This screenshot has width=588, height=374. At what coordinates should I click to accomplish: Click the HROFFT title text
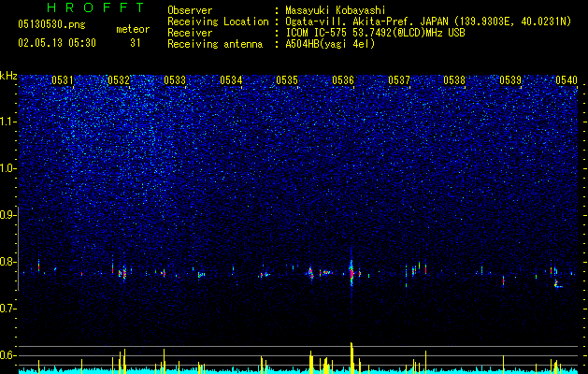pos(96,7)
